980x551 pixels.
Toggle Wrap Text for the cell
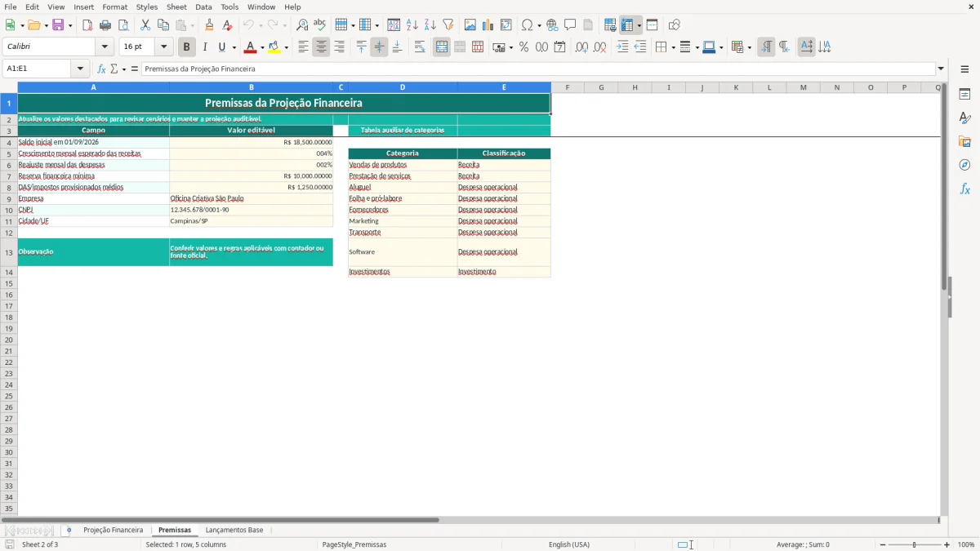click(x=420, y=47)
